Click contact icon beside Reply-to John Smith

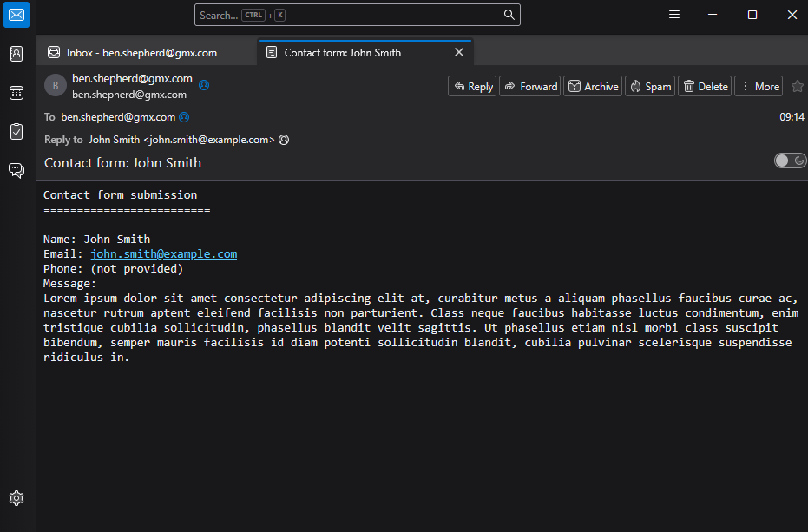tap(284, 140)
